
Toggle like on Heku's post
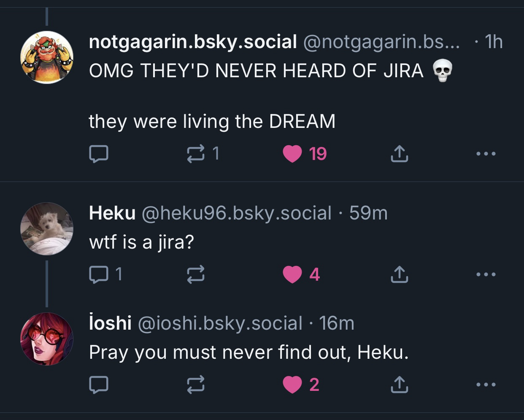pyautogui.click(x=292, y=275)
